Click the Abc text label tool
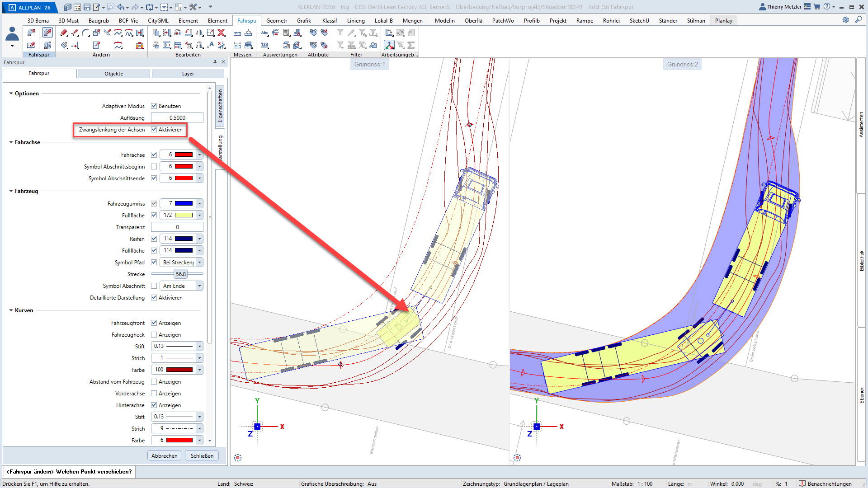This screenshot has height=488, width=868. [264, 33]
